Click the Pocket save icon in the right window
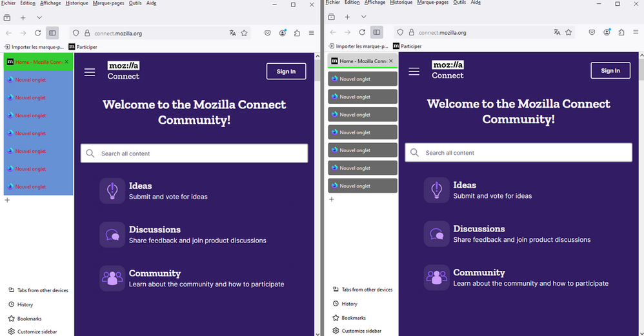This screenshot has height=336, width=644. click(x=592, y=32)
